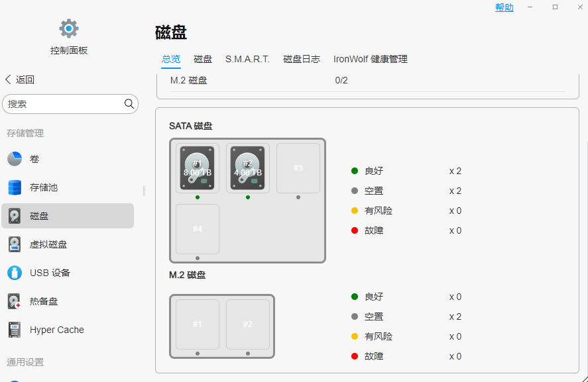Click empty M.2 slot #1
This screenshot has height=382, width=588.
(198, 324)
